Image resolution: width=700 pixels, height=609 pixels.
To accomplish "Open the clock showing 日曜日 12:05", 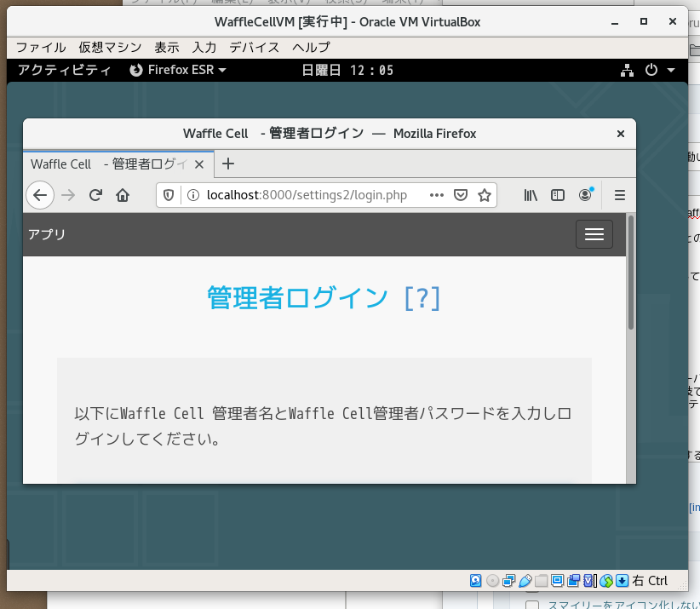I will pyautogui.click(x=347, y=70).
